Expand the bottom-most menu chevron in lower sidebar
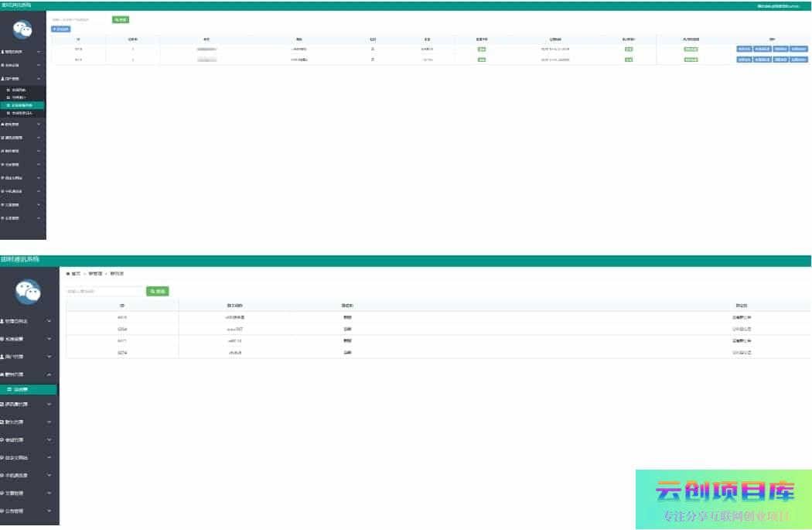Image resolution: width=812 pixels, height=530 pixels. tap(49, 511)
